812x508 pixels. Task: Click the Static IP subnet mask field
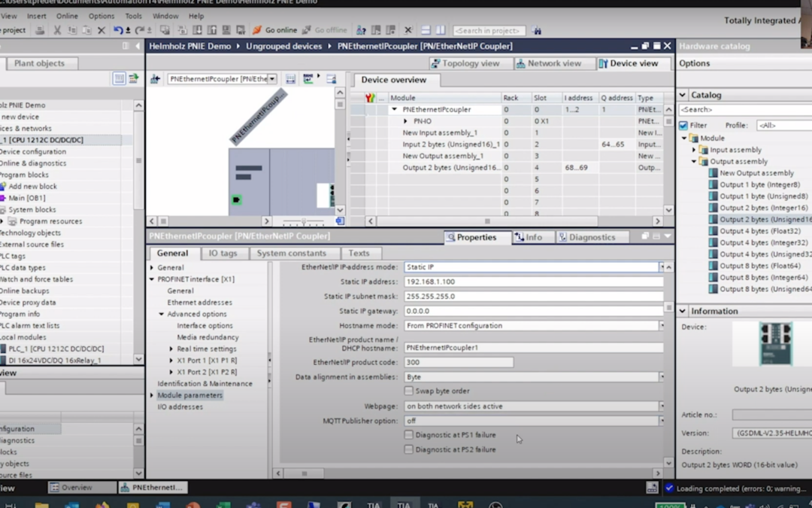click(x=533, y=296)
